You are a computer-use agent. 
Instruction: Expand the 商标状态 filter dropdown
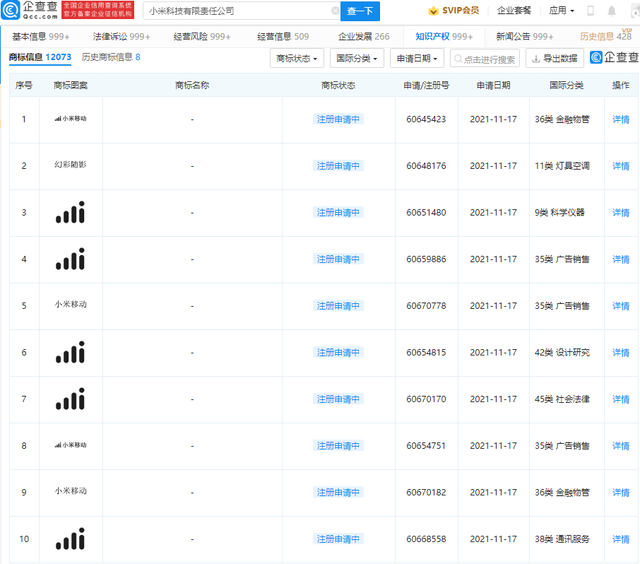[x=297, y=59]
